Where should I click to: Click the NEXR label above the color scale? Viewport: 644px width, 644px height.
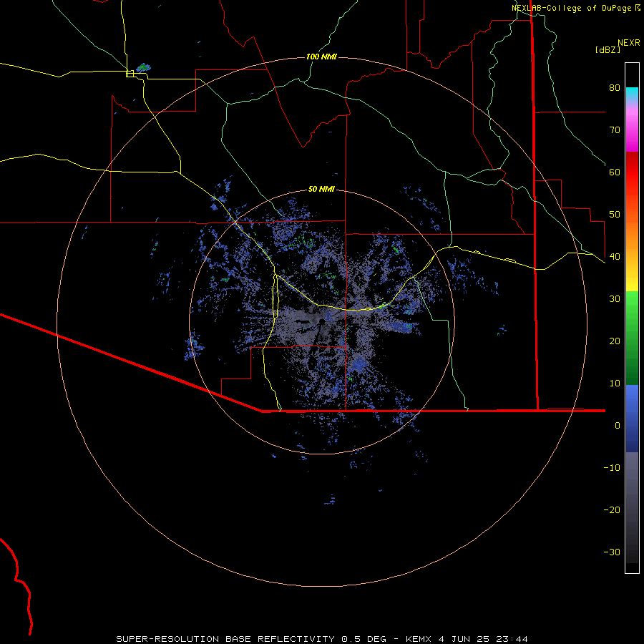(628, 43)
